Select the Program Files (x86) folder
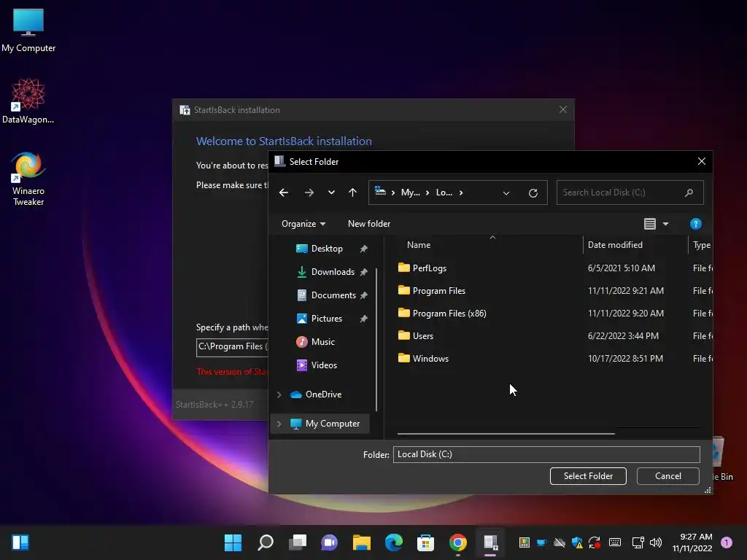This screenshot has height=560, width=747. 449,314
